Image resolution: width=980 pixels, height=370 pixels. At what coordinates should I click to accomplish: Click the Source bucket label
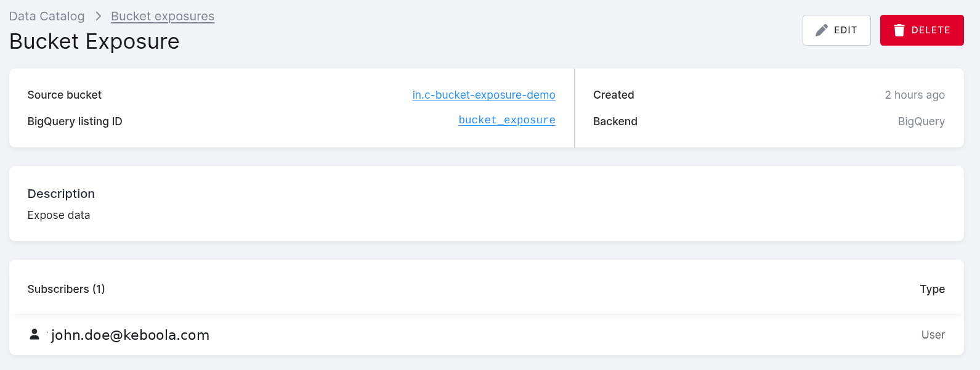point(65,95)
